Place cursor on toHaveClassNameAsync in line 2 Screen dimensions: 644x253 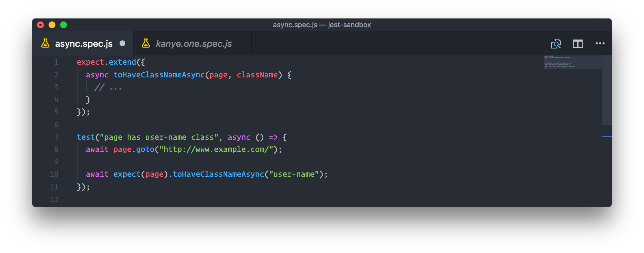click(x=159, y=75)
